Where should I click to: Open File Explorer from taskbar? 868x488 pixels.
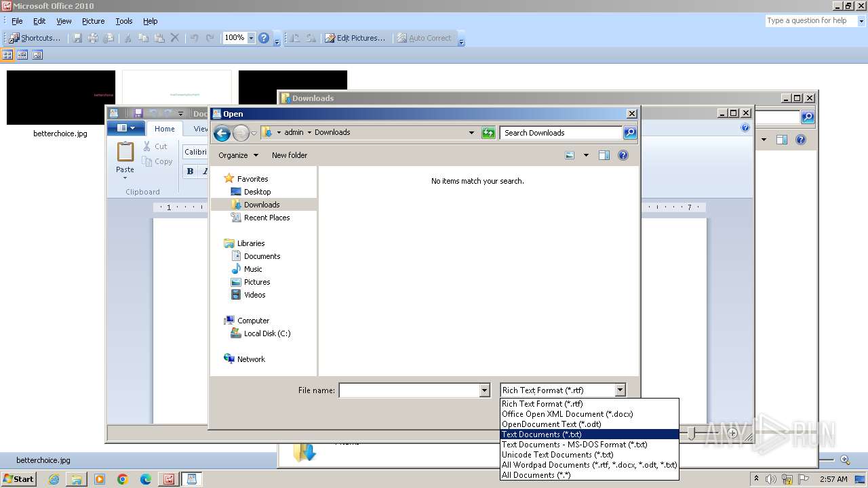click(77, 479)
